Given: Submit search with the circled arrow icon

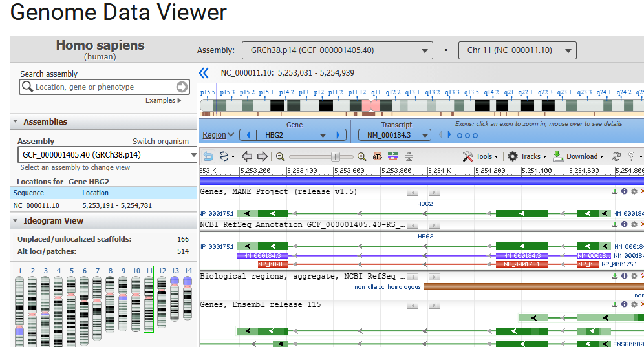Looking at the screenshot, I should 182,87.
